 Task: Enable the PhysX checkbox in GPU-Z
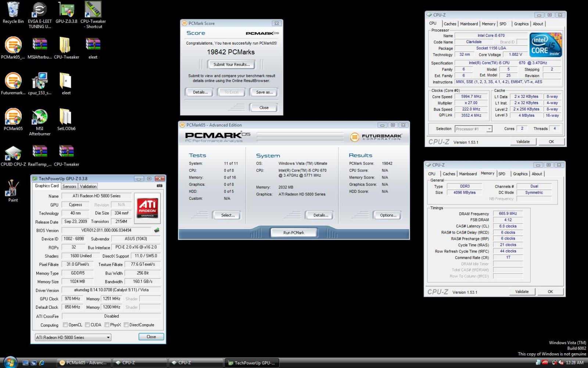[x=107, y=325]
